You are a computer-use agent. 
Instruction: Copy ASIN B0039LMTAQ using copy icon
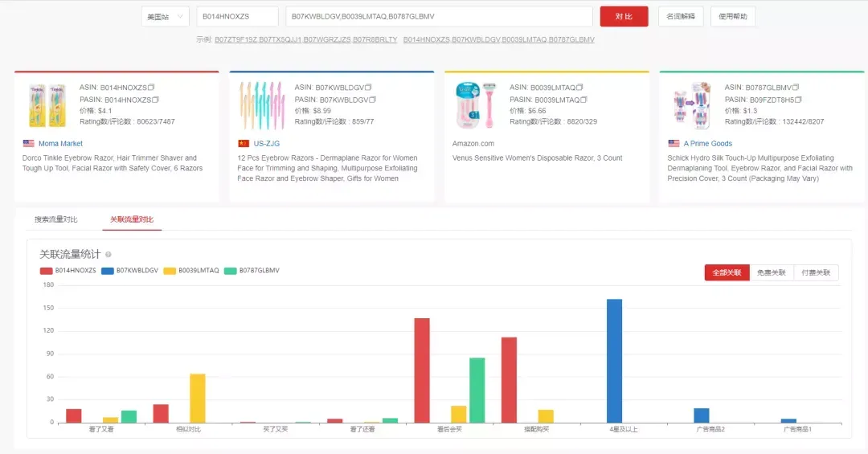pos(579,88)
